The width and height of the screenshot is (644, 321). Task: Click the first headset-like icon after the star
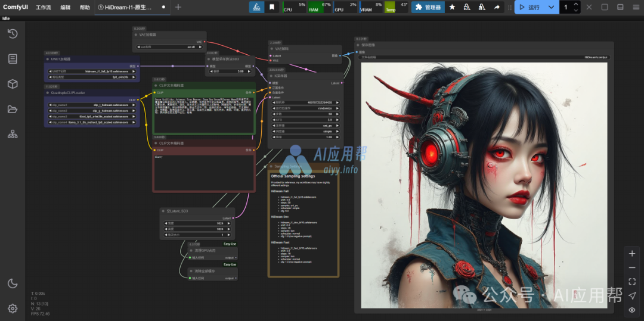point(467,7)
